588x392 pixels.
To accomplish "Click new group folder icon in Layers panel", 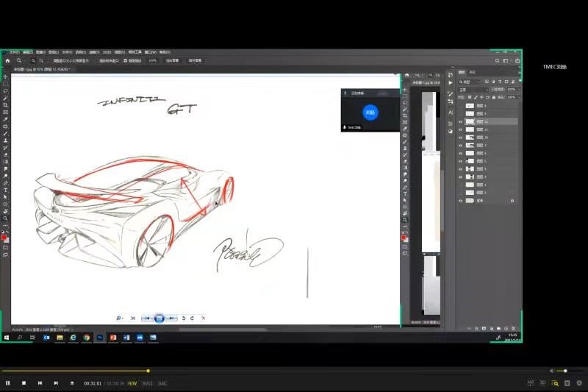I will point(498,328).
